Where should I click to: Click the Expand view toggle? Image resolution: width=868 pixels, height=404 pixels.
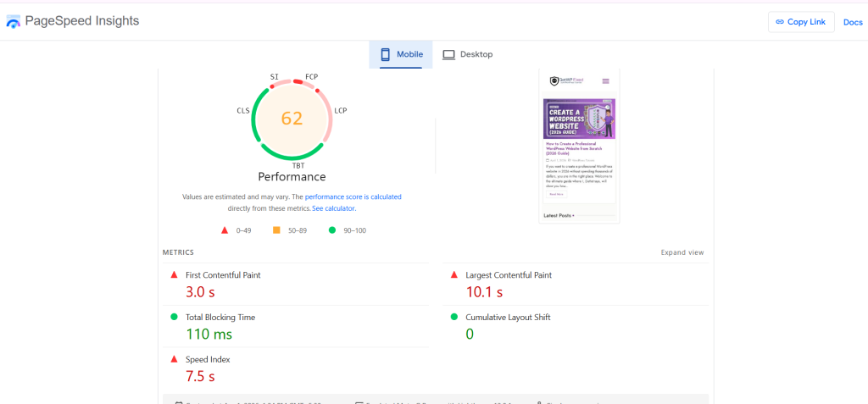click(682, 252)
